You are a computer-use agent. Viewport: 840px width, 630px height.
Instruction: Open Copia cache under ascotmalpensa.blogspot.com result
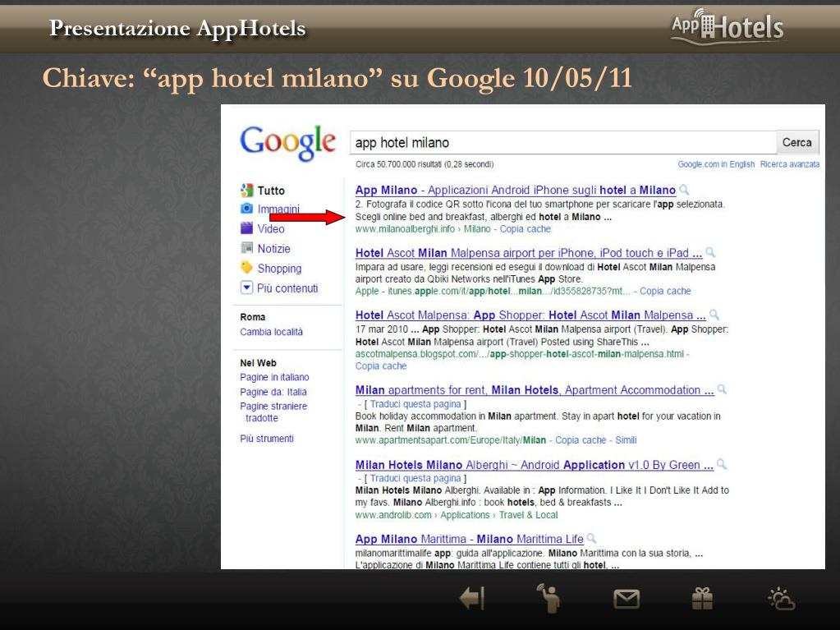[x=381, y=366]
